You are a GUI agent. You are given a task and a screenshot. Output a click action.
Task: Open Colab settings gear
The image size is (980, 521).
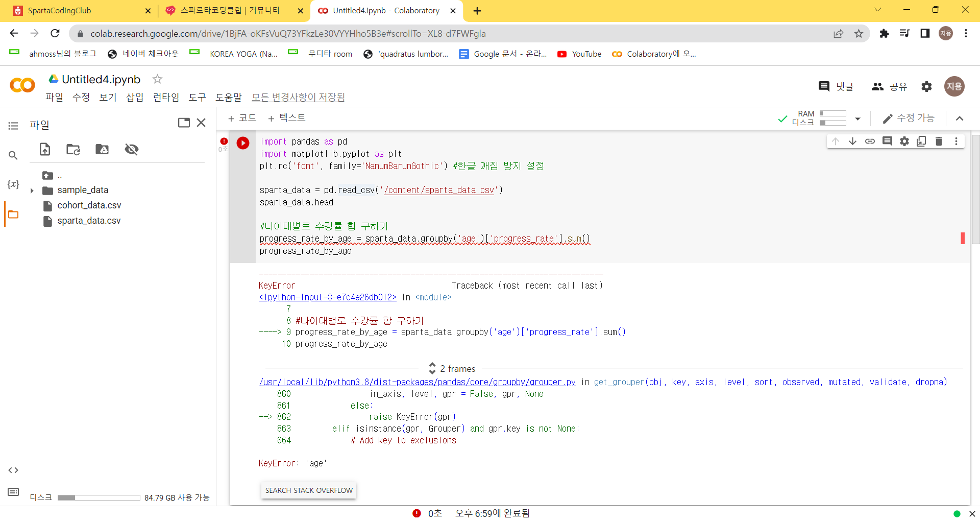coord(926,87)
